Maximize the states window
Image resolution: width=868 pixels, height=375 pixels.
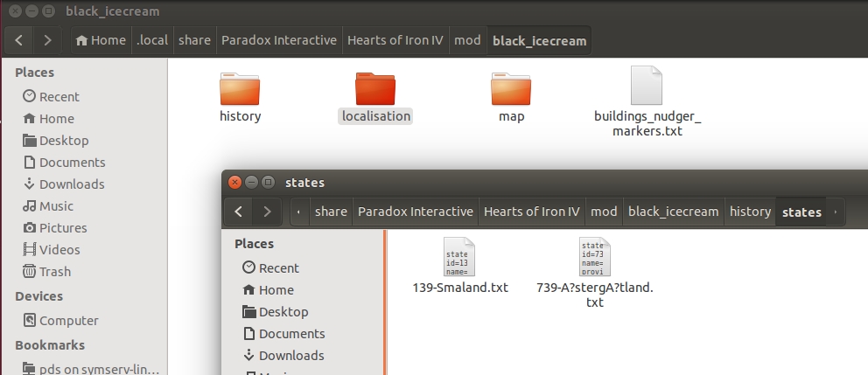[x=268, y=182]
